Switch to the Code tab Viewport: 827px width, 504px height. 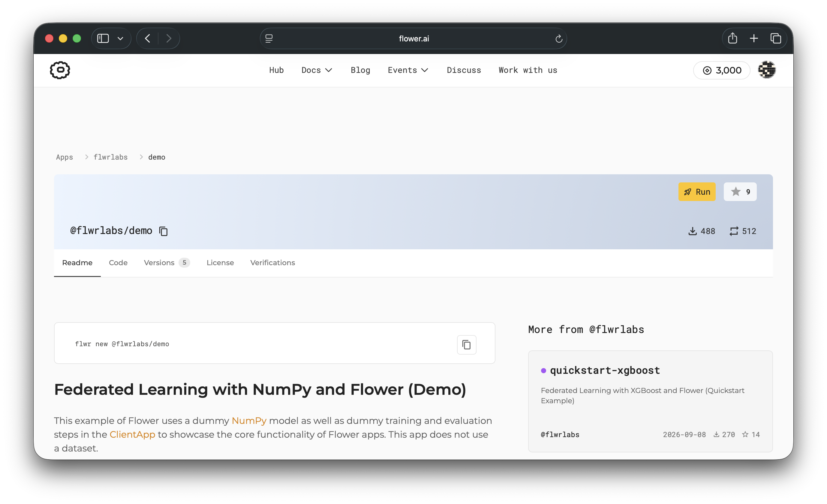click(118, 263)
